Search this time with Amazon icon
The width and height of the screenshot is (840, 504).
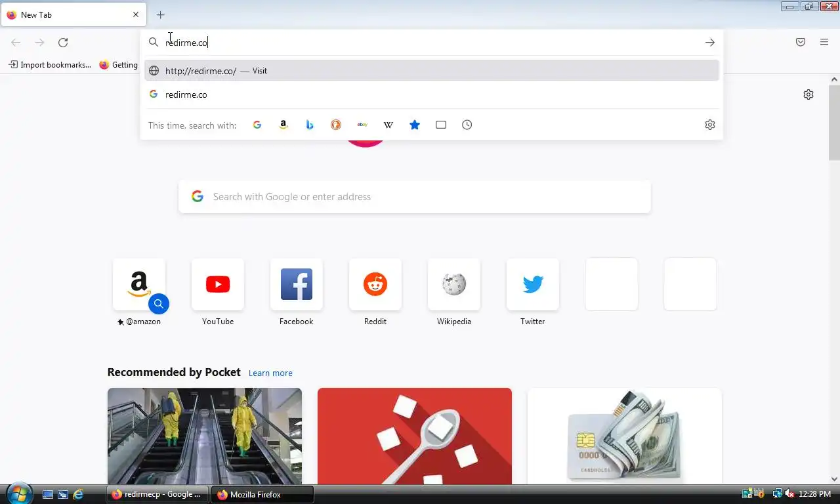[283, 125]
